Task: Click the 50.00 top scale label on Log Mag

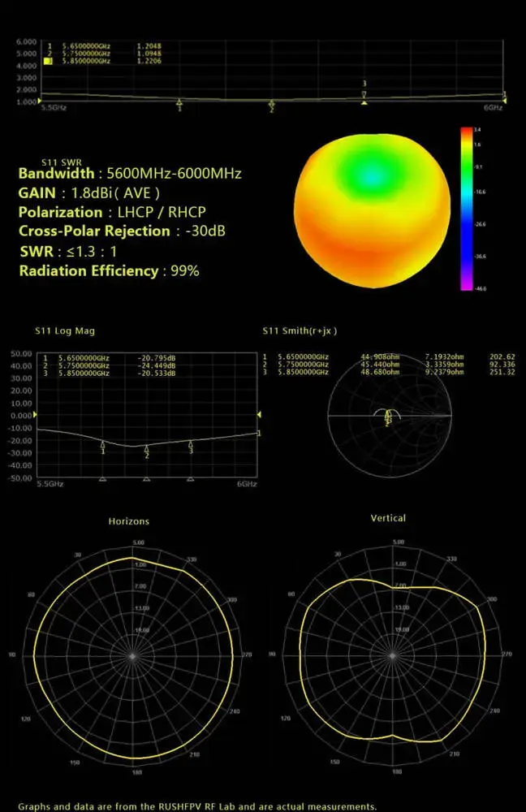Action: (x=21, y=354)
